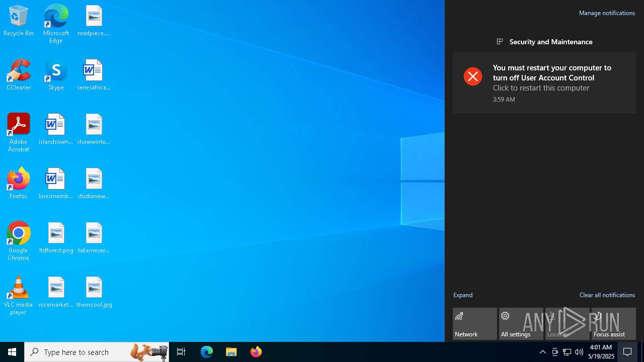This screenshot has width=644, height=362.
Task: Select the takenreser image file
Action: [94, 238]
